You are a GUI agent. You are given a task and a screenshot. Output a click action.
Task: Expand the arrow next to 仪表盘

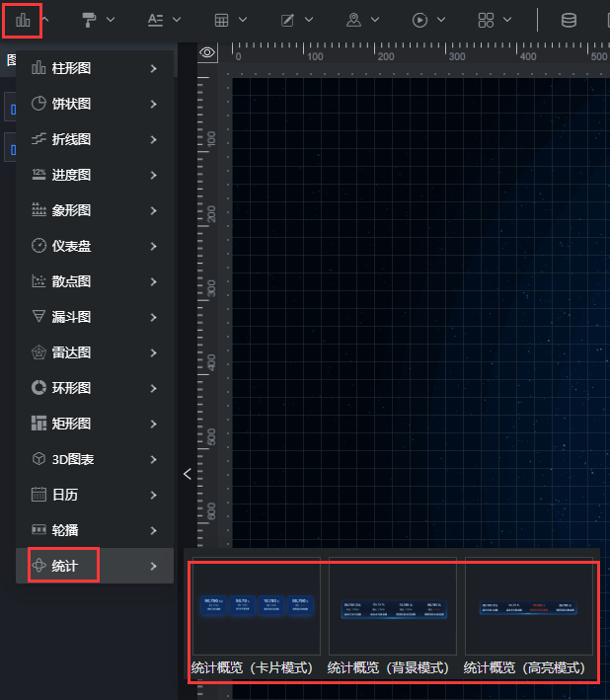(x=153, y=246)
